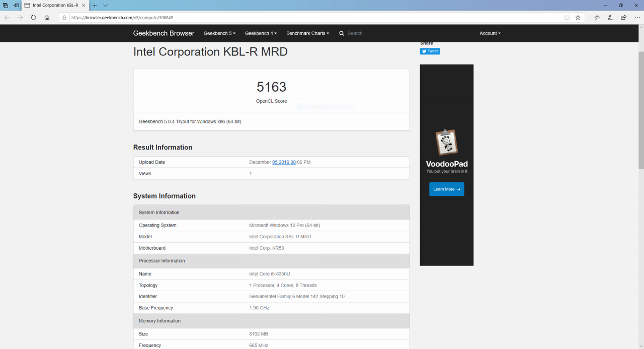The width and height of the screenshot is (644, 349).
Task: Click the VoodooPad clipboard ad image
Action: (x=447, y=143)
